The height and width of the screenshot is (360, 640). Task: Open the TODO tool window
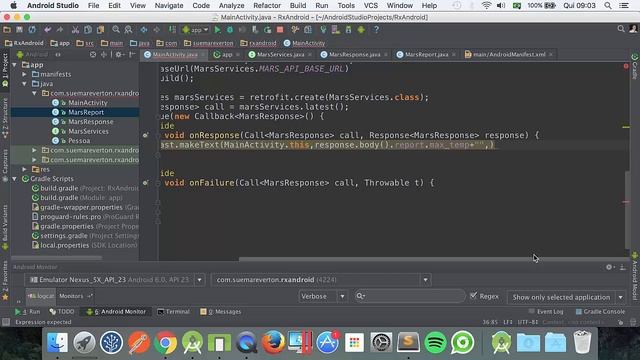tap(62, 311)
